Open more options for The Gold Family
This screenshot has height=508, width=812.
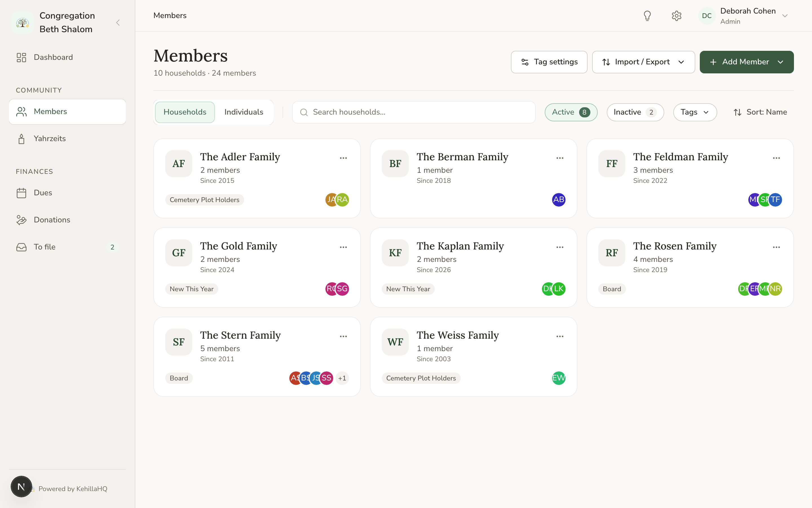(343, 247)
